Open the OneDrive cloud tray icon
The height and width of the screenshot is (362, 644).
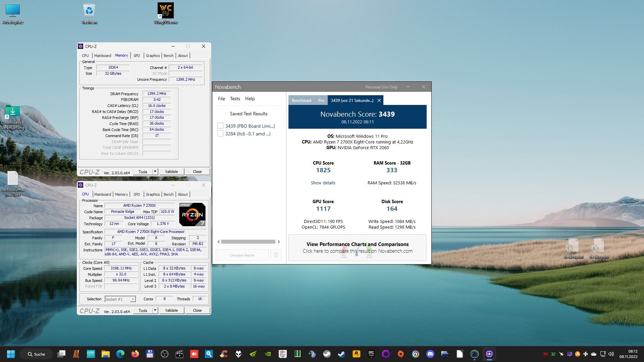click(x=594, y=354)
